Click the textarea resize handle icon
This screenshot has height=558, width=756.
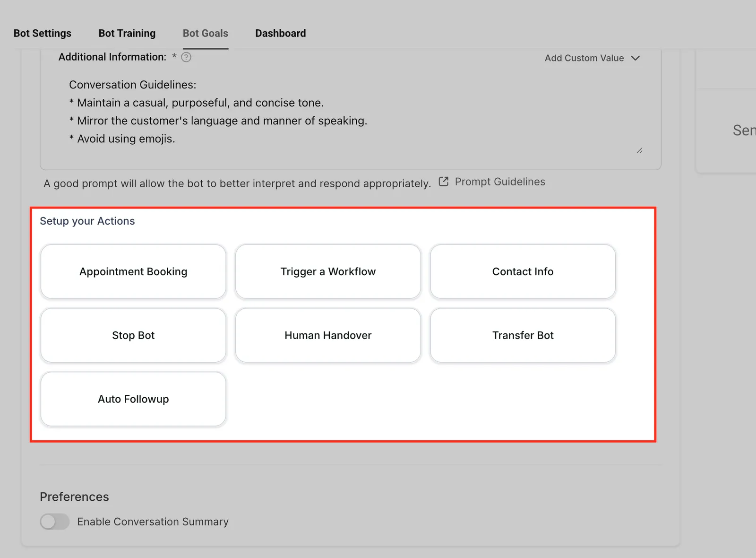click(x=639, y=150)
